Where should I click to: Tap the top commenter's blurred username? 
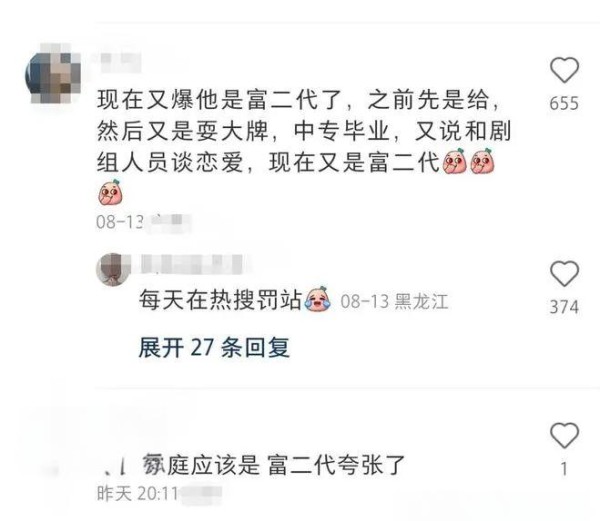tap(121, 63)
